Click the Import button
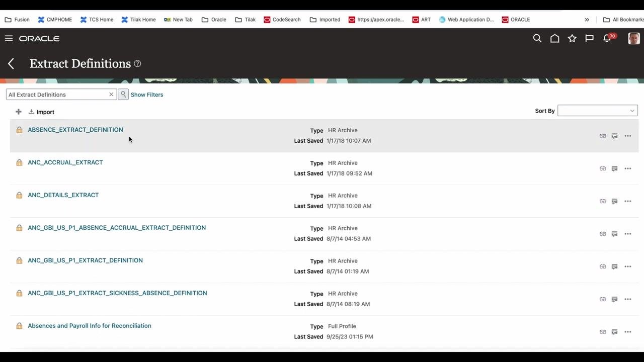The height and width of the screenshot is (362, 644). (41, 112)
